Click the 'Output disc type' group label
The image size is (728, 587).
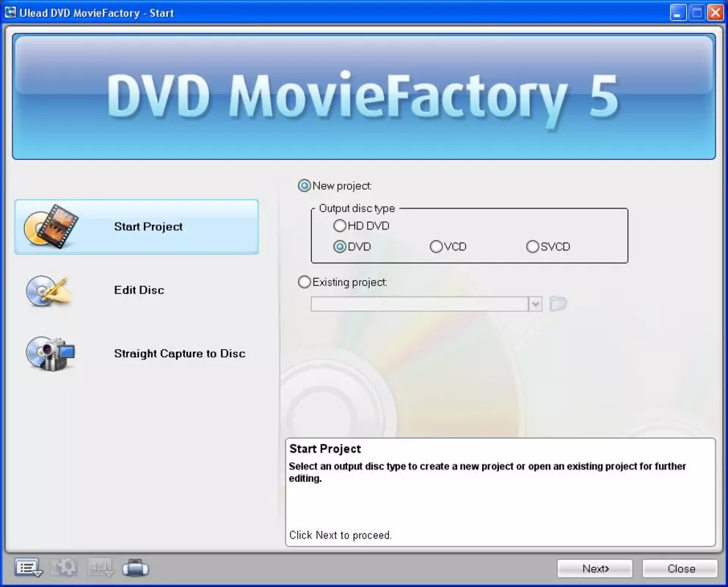coord(357,209)
